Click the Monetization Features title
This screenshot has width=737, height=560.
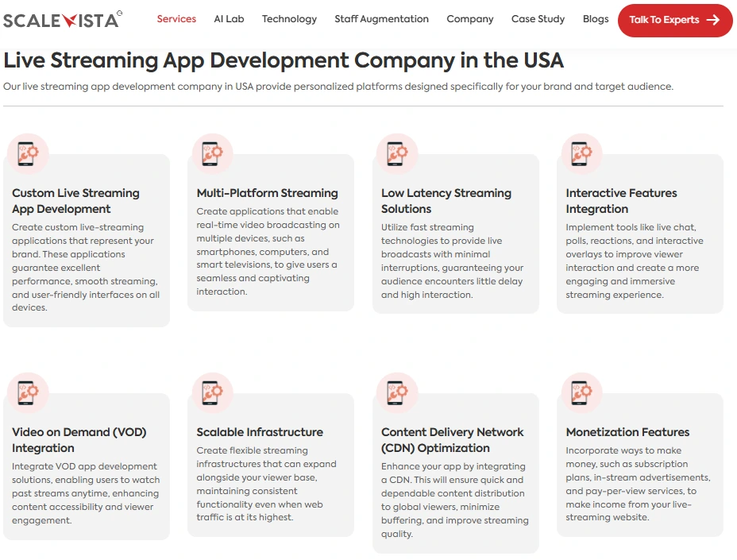click(x=627, y=431)
